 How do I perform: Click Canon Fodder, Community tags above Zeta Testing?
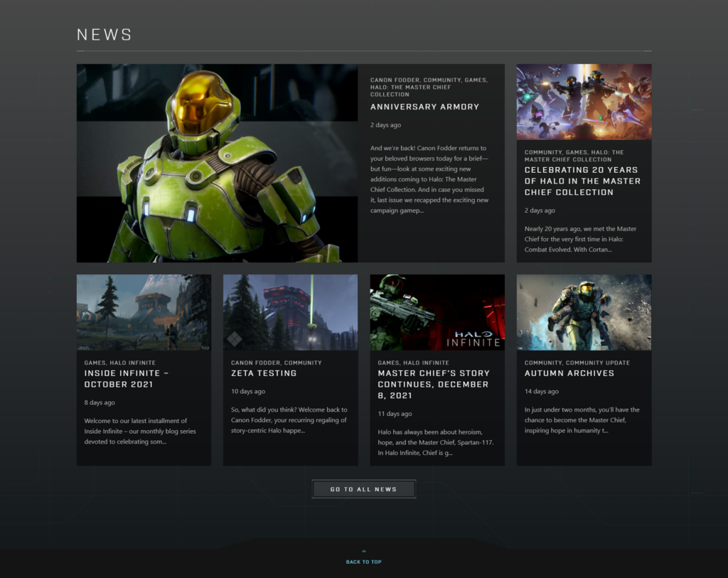tap(277, 363)
